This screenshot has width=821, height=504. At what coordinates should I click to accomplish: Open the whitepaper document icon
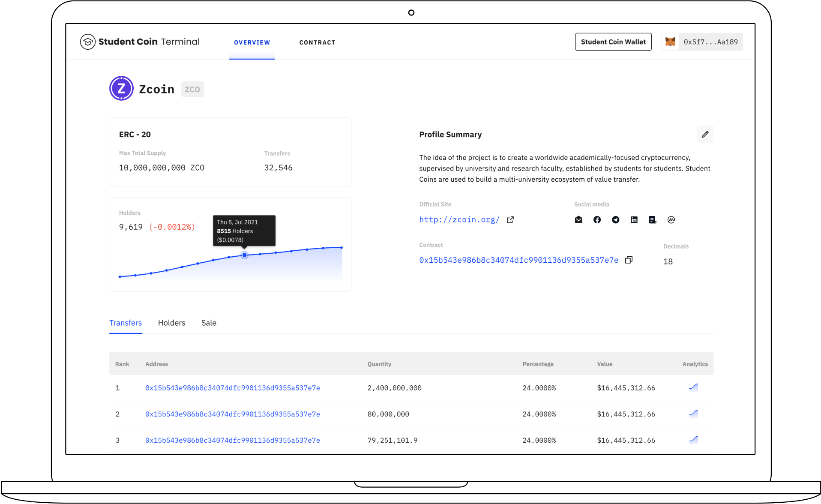(x=653, y=220)
